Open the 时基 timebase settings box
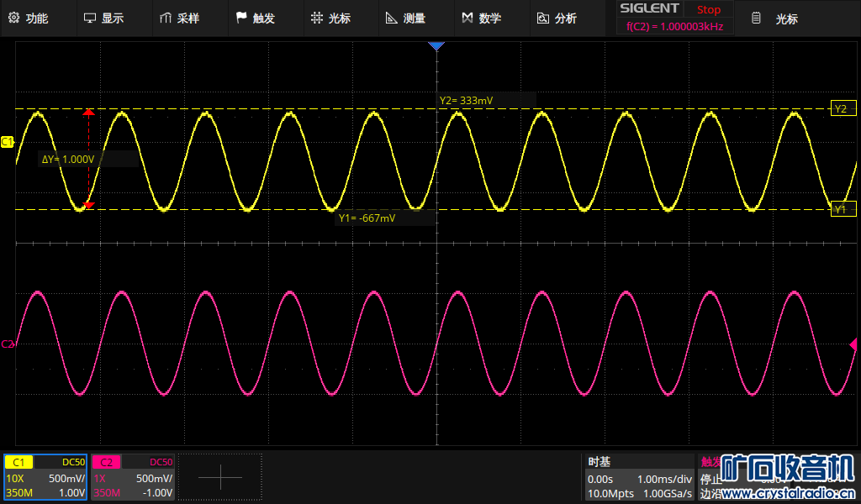Screen dimensions: 861x504 pyautogui.click(x=640, y=477)
